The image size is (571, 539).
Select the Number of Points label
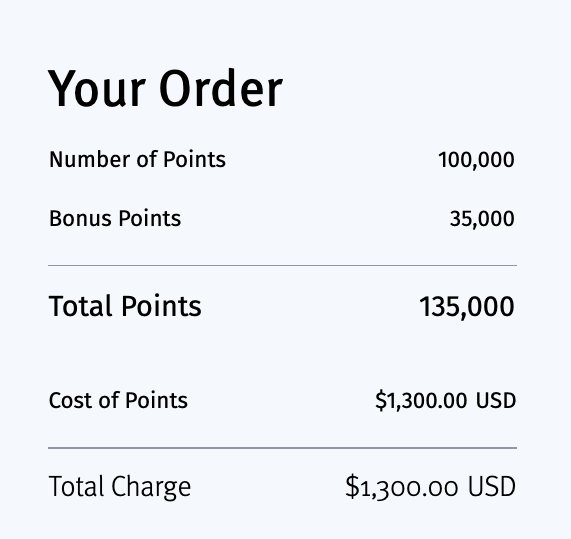coord(137,160)
